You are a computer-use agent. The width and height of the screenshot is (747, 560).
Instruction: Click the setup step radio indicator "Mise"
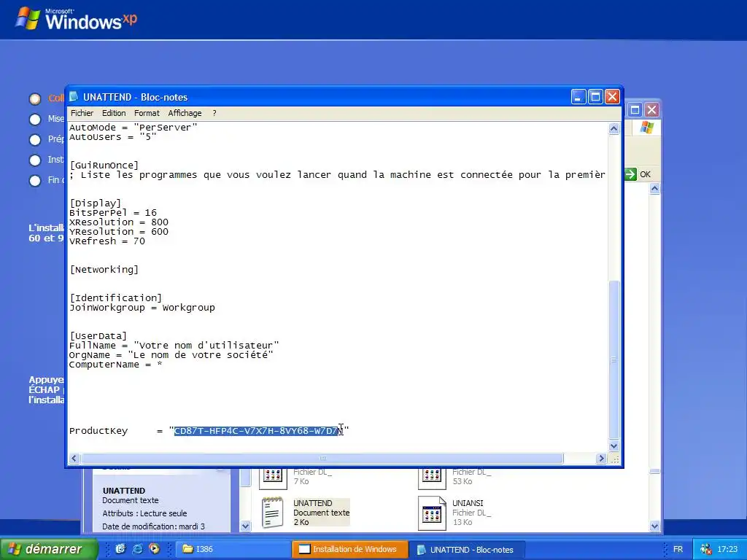click(35, 120)
